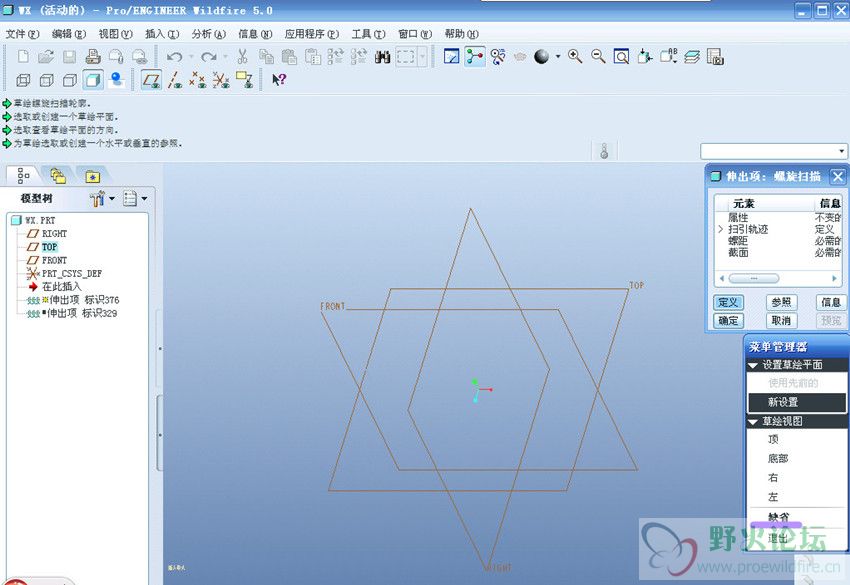Click the Zoom Out magnifier
This screenshot has height=585, width=850.
tap(598, 56)
